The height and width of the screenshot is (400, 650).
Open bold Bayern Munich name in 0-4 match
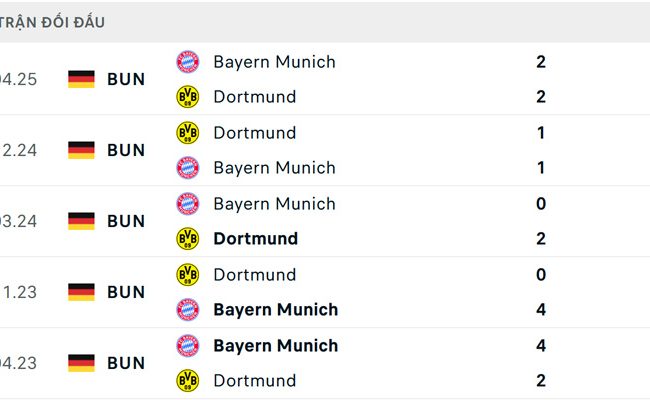tap(275, 310)
